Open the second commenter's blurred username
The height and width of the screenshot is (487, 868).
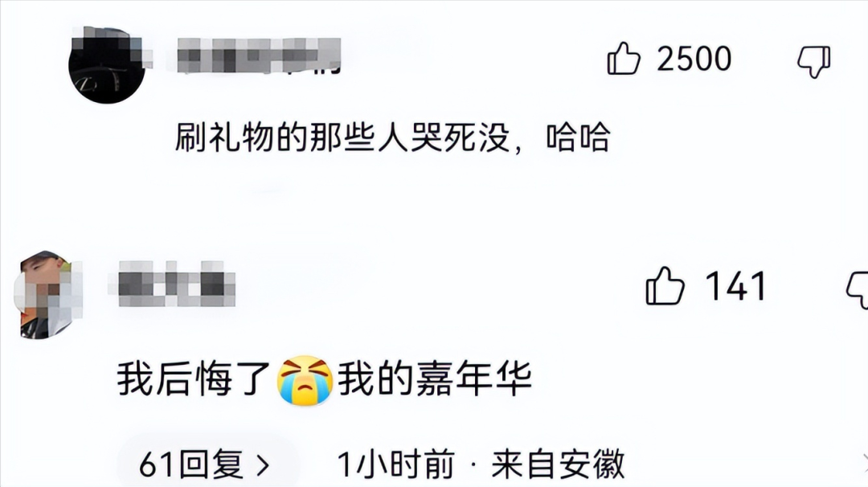pyautogui.click(x=177, y=284)
